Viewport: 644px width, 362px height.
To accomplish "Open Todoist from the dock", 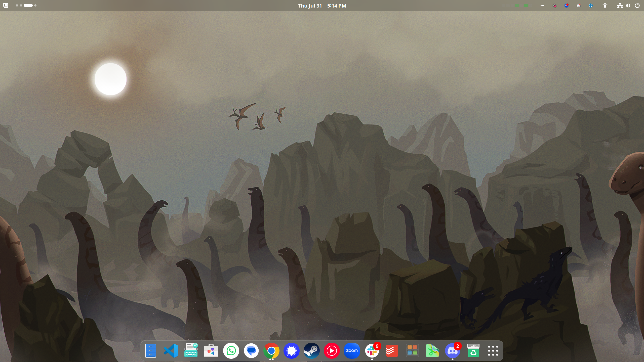I will pos(392,350).
